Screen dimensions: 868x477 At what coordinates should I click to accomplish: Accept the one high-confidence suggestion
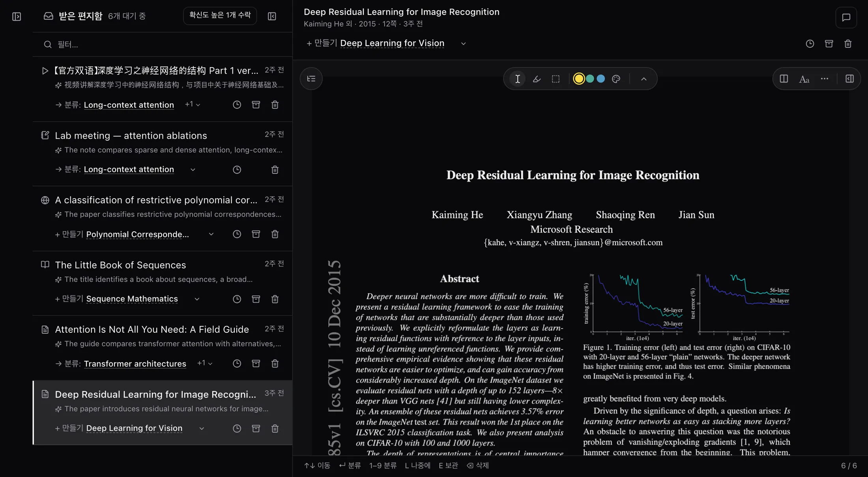click(220, 15)
